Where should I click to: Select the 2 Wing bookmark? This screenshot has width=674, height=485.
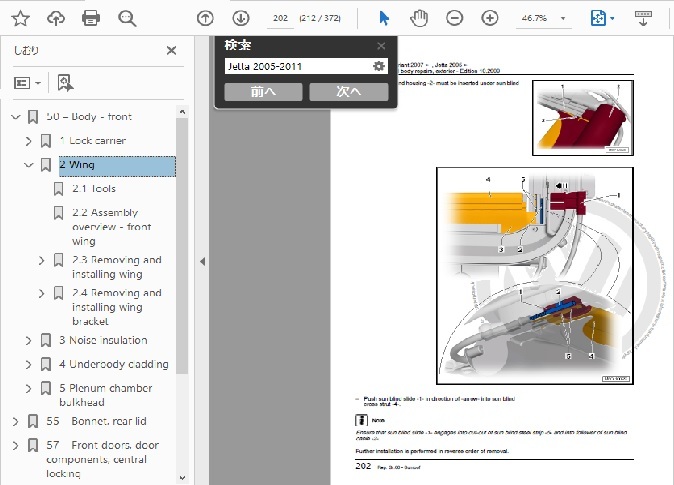[x=117, y=166]
